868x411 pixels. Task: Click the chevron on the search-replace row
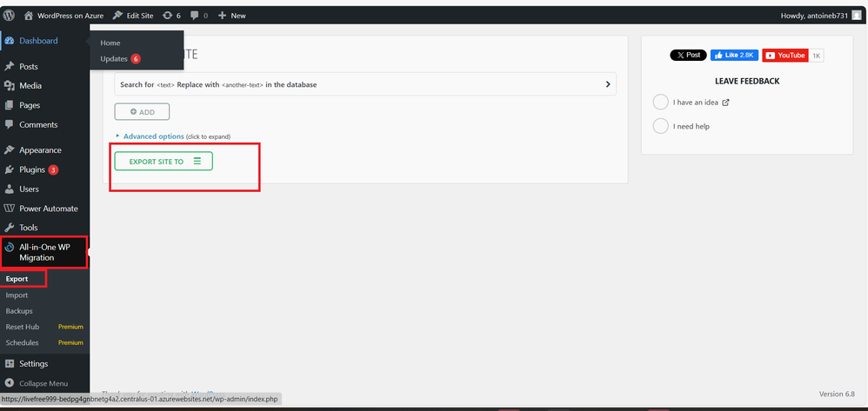pos(607,84)
